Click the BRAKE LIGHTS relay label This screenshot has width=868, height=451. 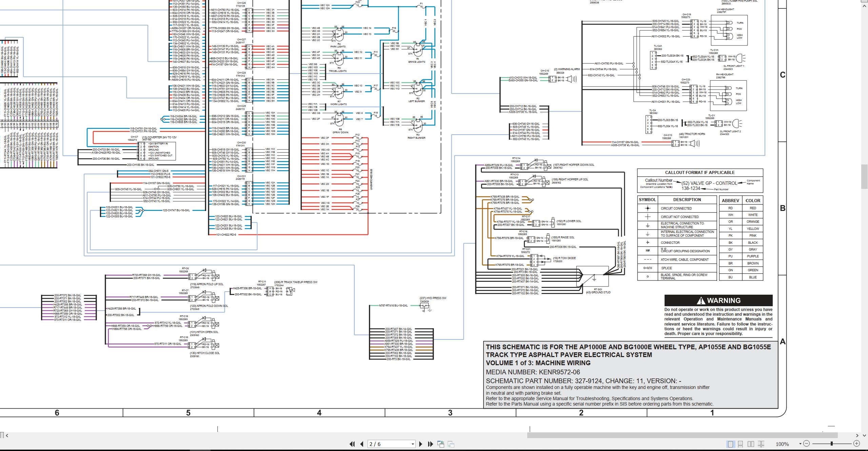coord(417,62)
